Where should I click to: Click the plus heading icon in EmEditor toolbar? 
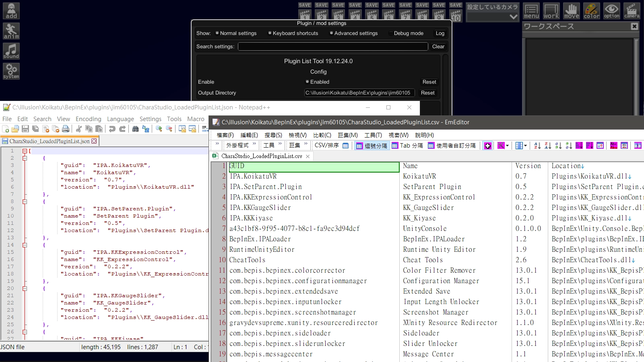pos(488,146)
